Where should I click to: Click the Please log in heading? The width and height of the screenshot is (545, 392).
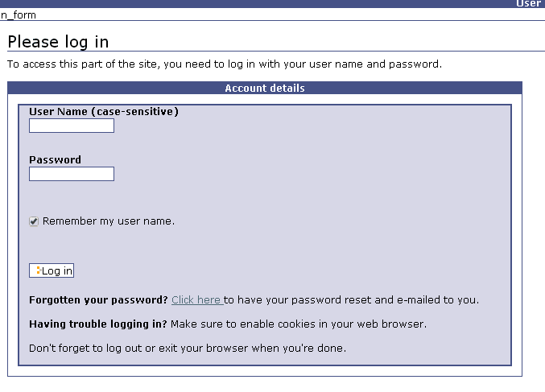[x=58, y=42]
